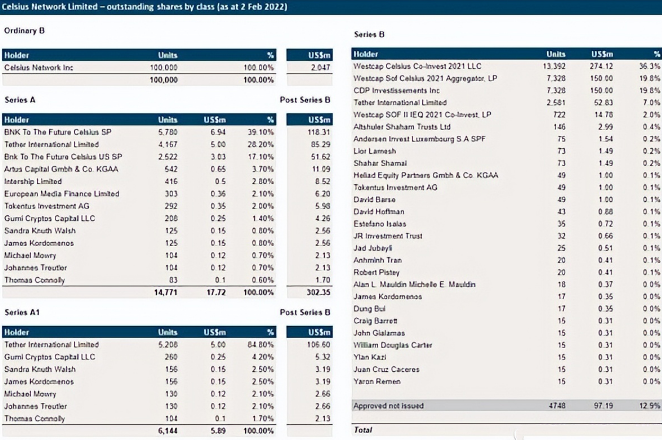Select 'European Media Finance Limited' holder
Screen dimensions: 662x440
pyautogui.click(x=62, y=194)
